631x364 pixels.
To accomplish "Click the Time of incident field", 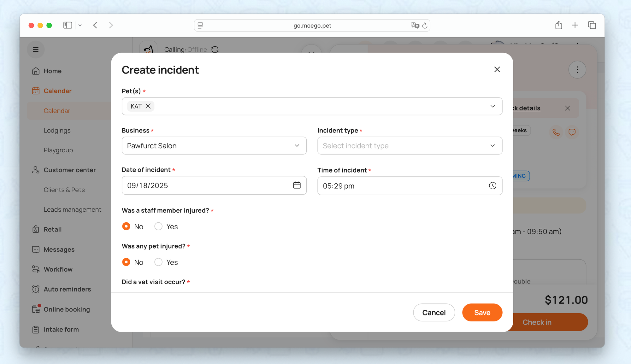I will pyautogui.click(x=401, y=186).
